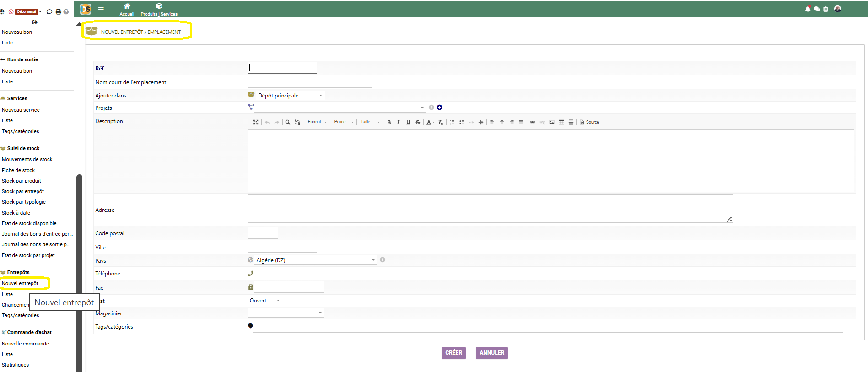The image size is (868, 372).
Task: Open Produits | Services top menu
Action: click(159, 9)
